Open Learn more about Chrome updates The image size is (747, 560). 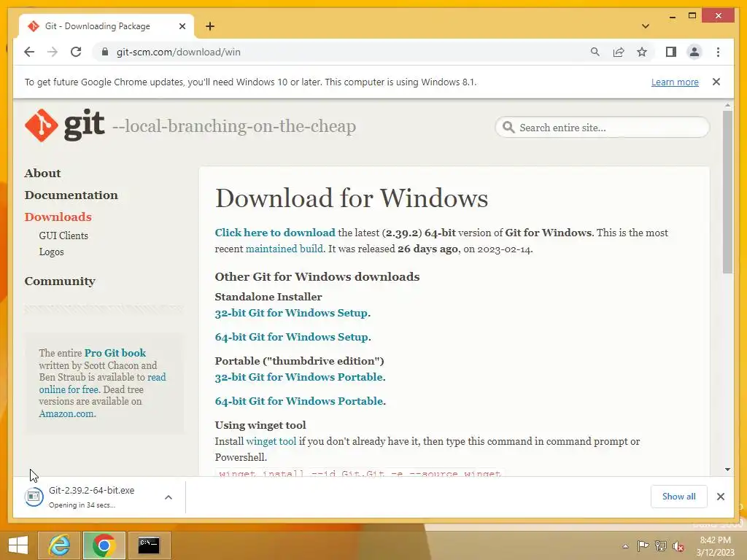tap(675, 82)
